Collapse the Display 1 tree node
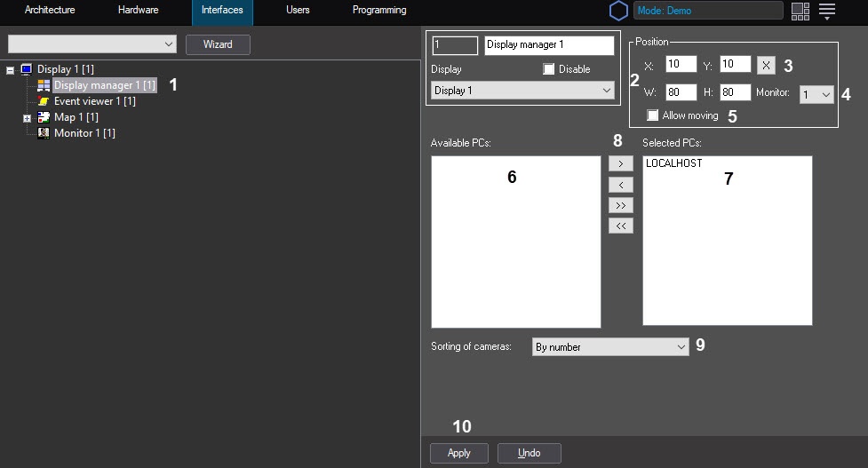The height and width of the screenshot is (468, 868). point(11,69)
